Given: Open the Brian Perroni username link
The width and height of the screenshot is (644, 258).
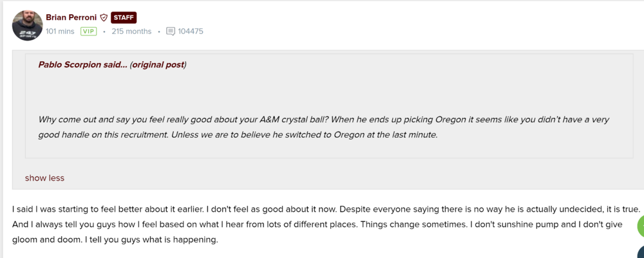Looking at the screenshot, I should click(71, 17).
